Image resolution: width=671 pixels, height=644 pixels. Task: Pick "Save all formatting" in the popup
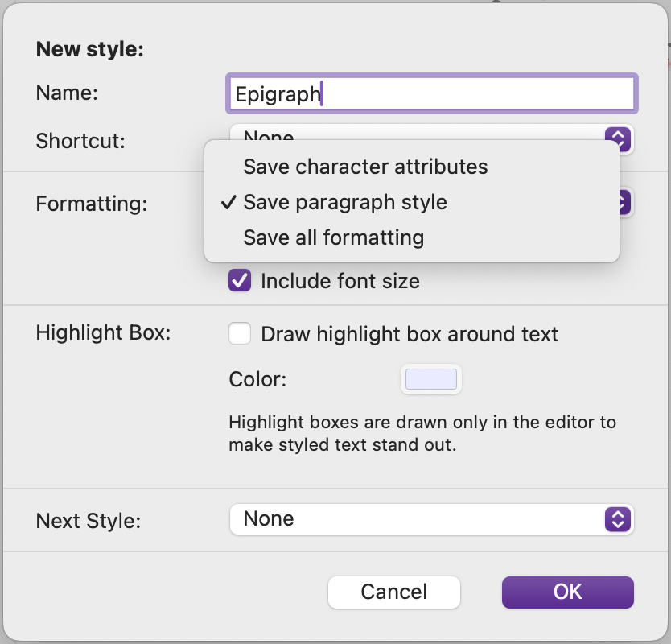click(x=333, y=237)
